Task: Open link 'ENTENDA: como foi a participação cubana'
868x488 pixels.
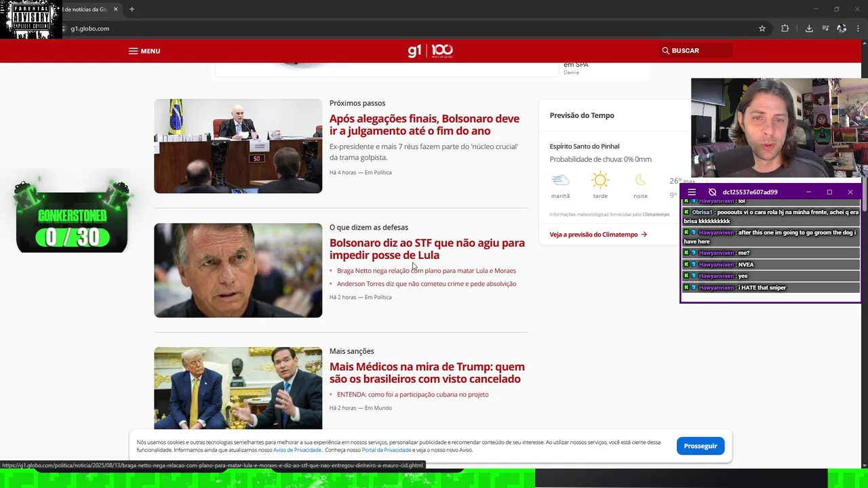Action: 413,394
